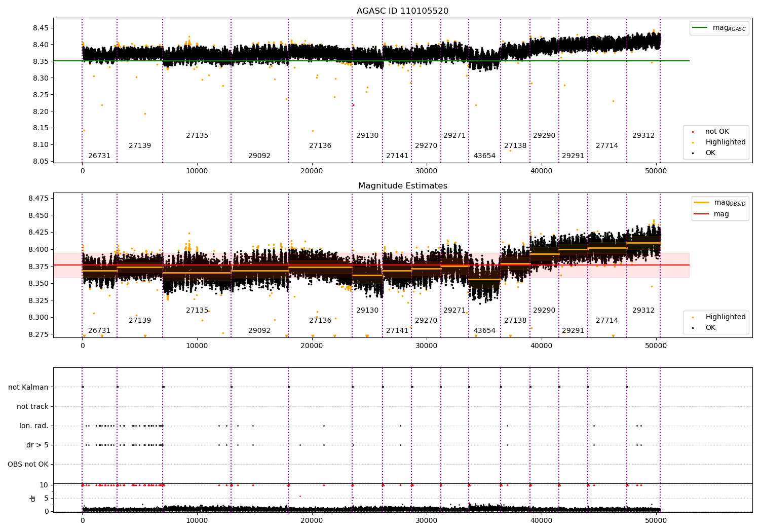Click OBSID label 29312 in top plot

click(x=643, y=135)
